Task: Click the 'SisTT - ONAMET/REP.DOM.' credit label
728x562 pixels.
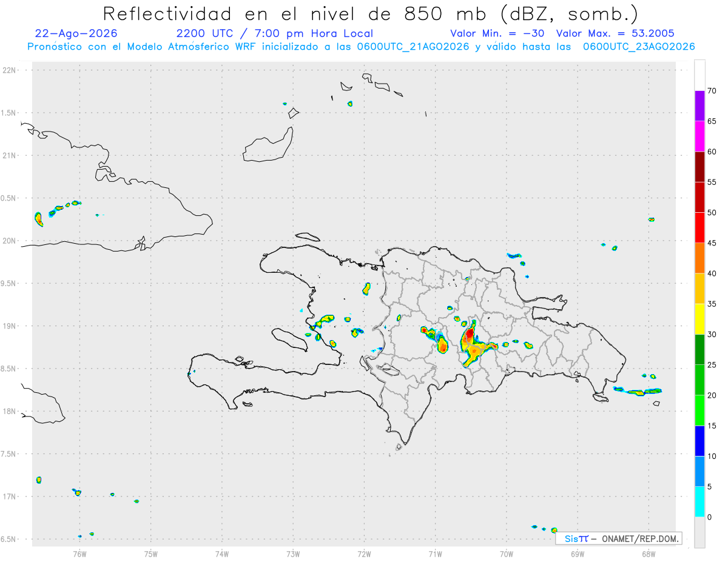Action: [619, 538]
